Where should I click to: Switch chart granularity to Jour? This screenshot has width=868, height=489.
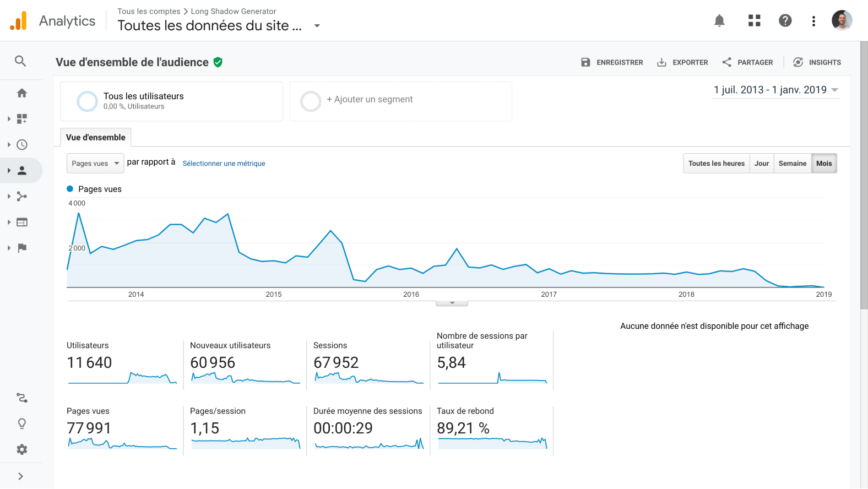point(762,164)
